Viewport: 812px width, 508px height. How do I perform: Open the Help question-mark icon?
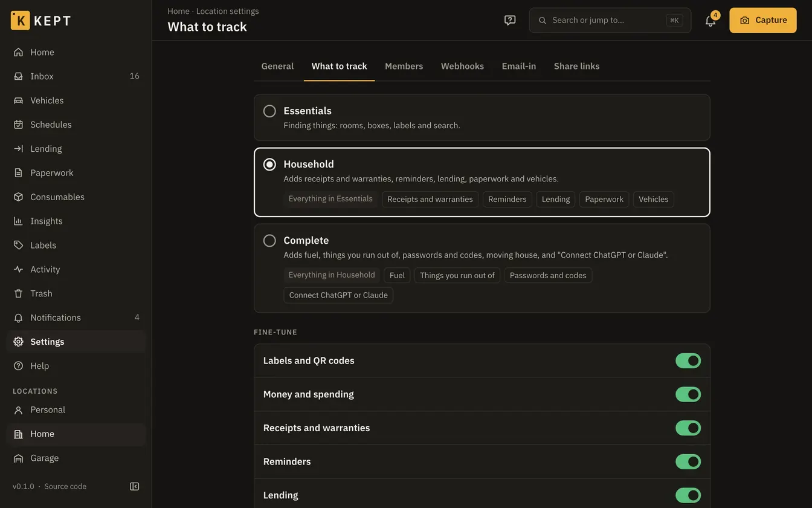coord(18,366)
